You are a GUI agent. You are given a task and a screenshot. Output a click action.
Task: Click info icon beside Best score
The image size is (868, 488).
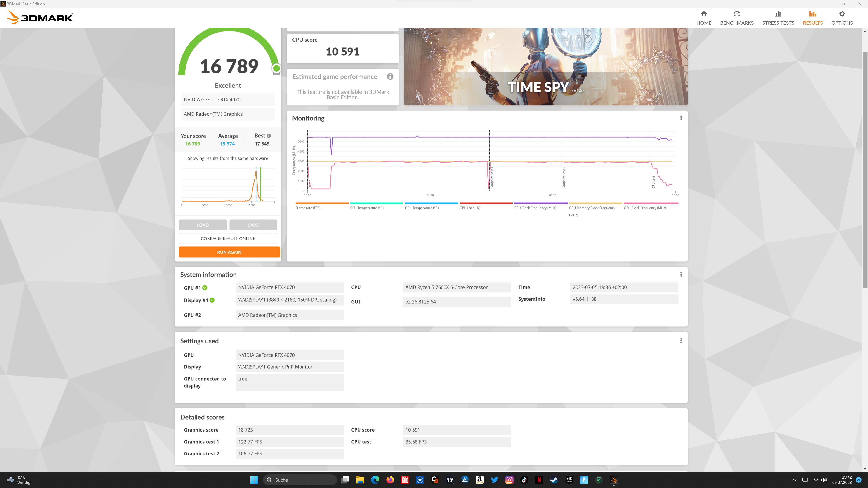tap(269, 136)
